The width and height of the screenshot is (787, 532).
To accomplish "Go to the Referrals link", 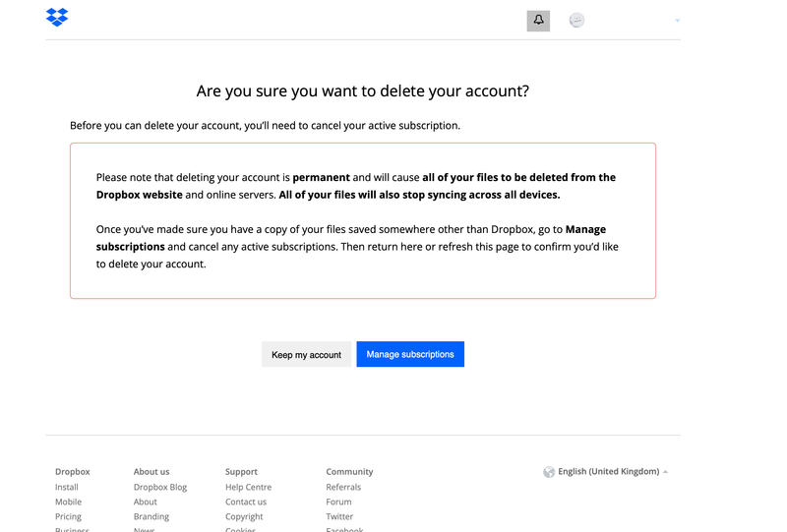I will click(343, 487).
